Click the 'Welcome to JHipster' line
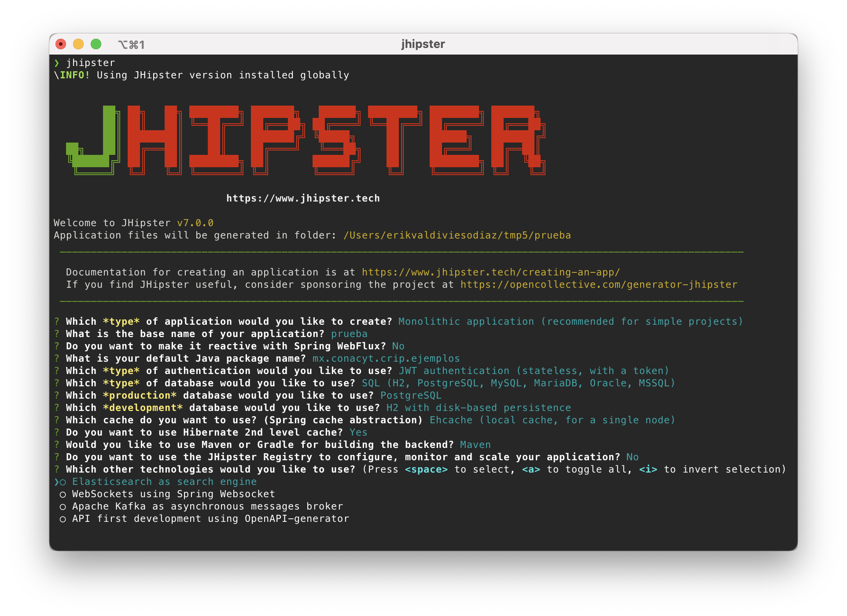This screenshot has height=616, width=847. point(133,223)
